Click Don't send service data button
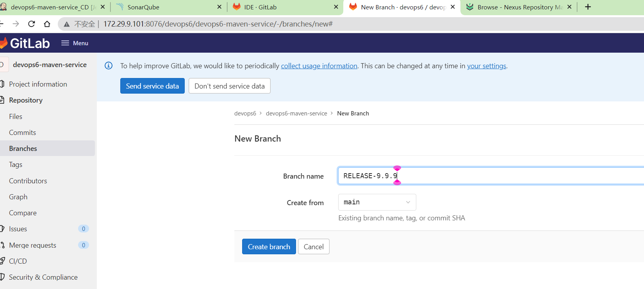Viewport: 644px width, 289px height. coord(230,86)
